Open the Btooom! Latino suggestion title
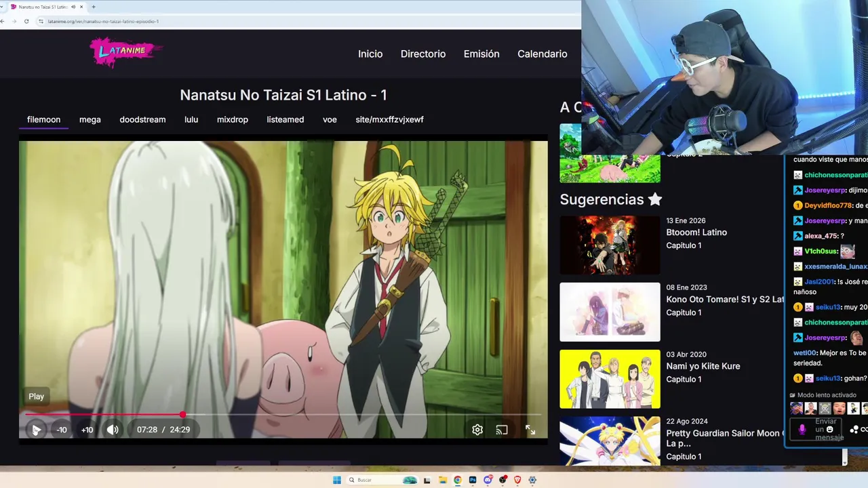 coord(696,232)
